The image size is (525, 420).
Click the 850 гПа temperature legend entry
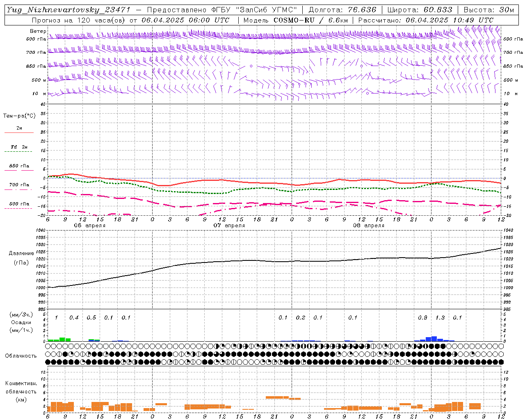tap(19, 166)
